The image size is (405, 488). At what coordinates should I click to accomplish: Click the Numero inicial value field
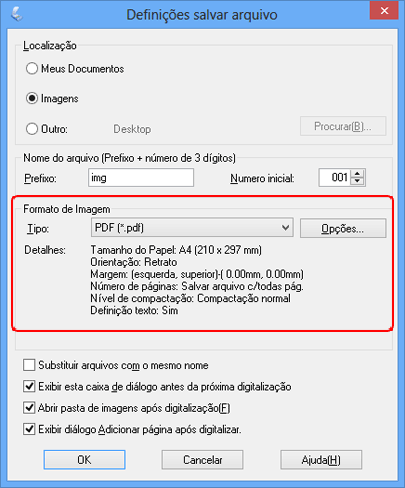pyautogui.click(x=335, y=177)
